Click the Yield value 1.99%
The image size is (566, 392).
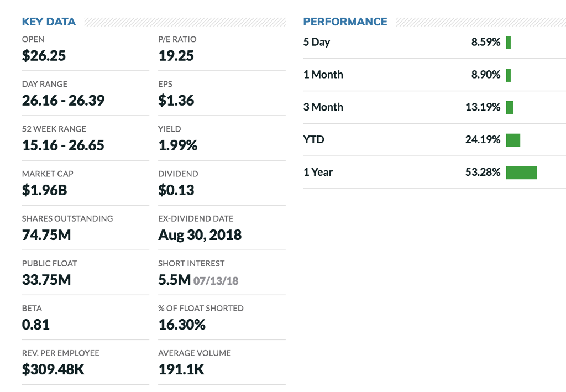(178, 145)
